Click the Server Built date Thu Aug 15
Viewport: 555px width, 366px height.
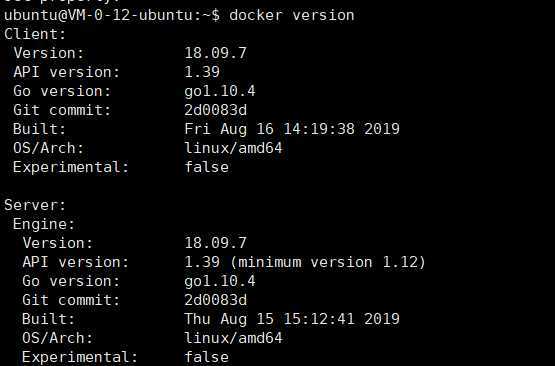tap(229, 319)
